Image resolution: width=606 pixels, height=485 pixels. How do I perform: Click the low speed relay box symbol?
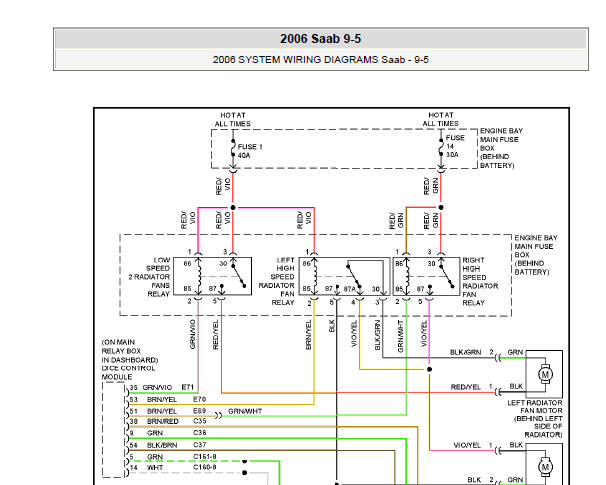point(213,276)
